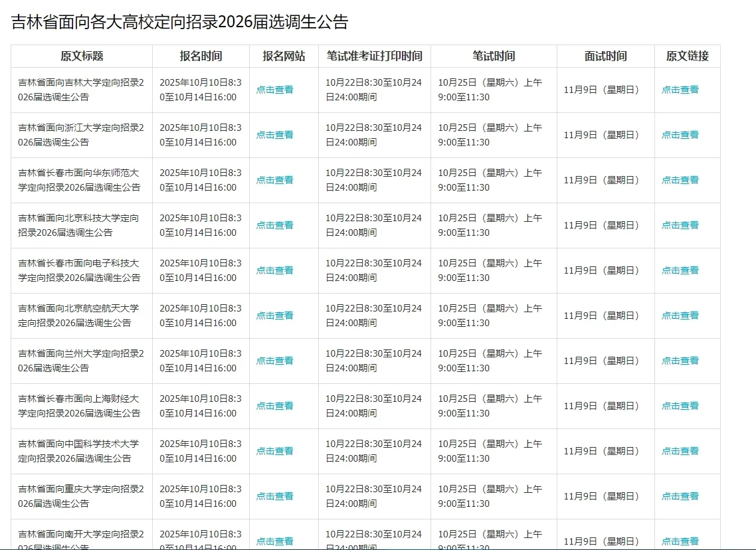Open 报名网站 link for 北京航空航天大学 row
The height and width of the screenshot is (550, 756).
click(x=275, y=316)
